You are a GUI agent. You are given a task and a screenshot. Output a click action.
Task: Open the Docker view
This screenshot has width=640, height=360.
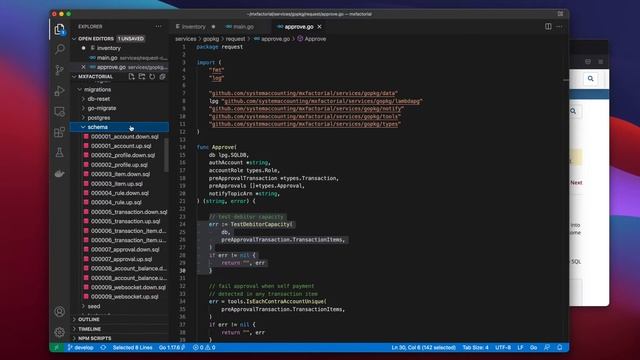[60, 173]
